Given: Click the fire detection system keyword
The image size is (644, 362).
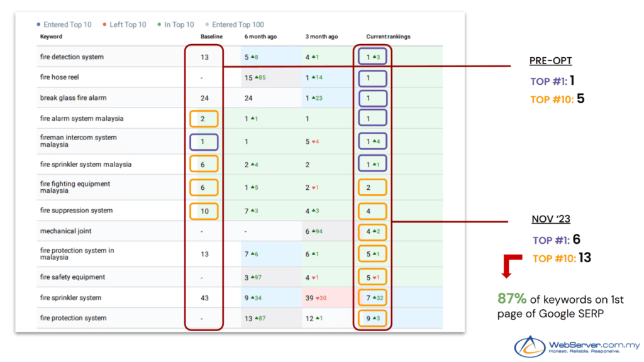Looking at the screenshot, I should (x=72, y=57).
